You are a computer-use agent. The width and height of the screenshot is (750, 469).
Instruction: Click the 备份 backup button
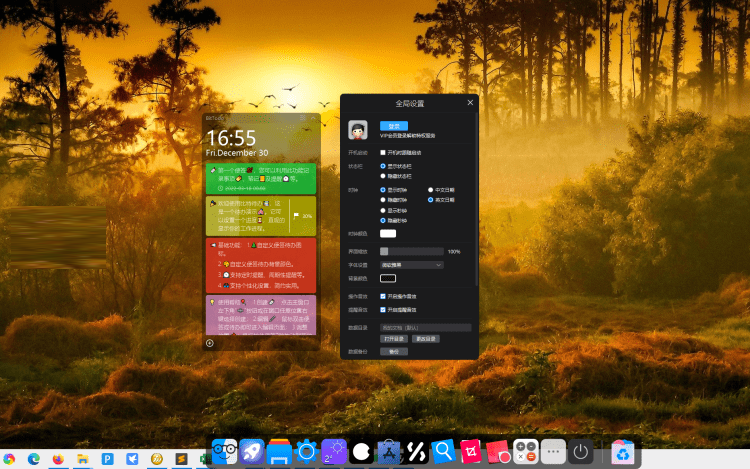tap(394, 351)
